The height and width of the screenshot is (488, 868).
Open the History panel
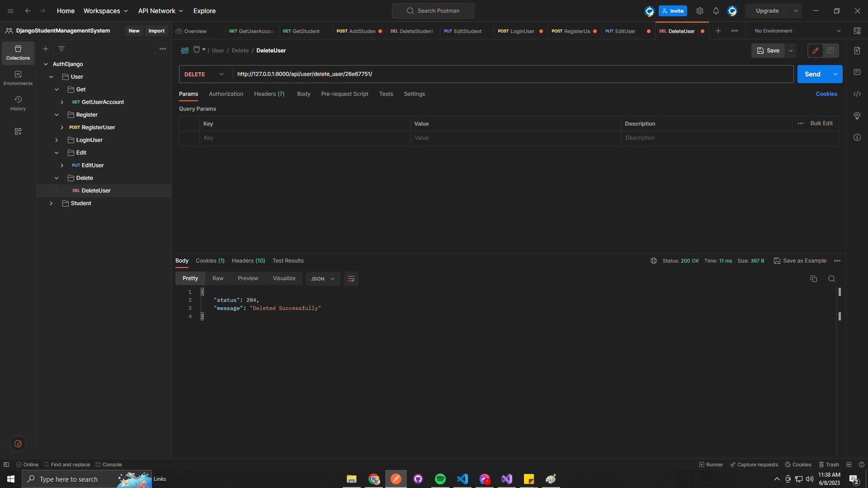[x=18, y=103]
